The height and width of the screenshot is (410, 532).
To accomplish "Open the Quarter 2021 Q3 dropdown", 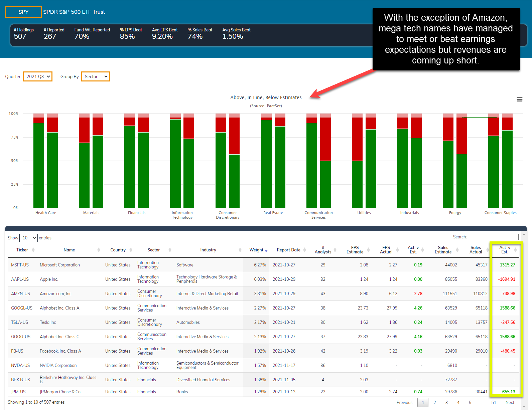I will click(37, 76).
